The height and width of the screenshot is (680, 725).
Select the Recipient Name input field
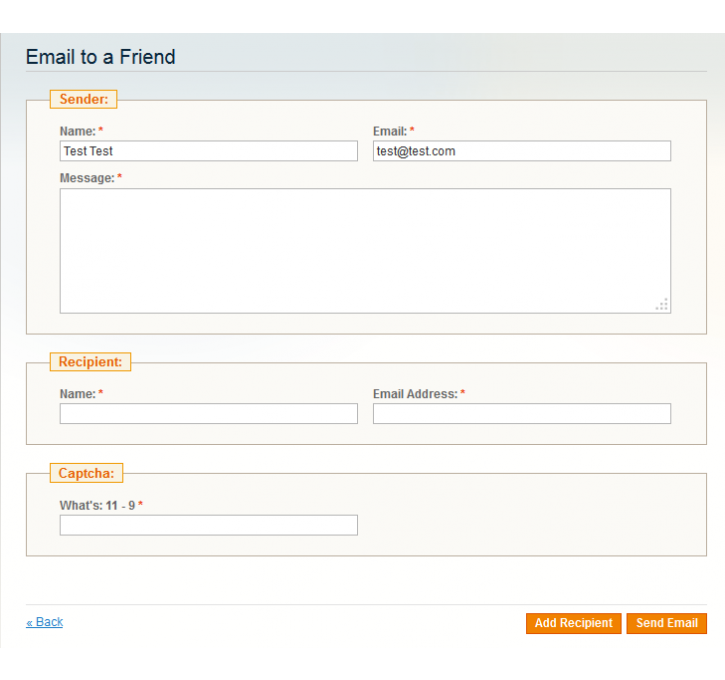(x=209, y=414)
